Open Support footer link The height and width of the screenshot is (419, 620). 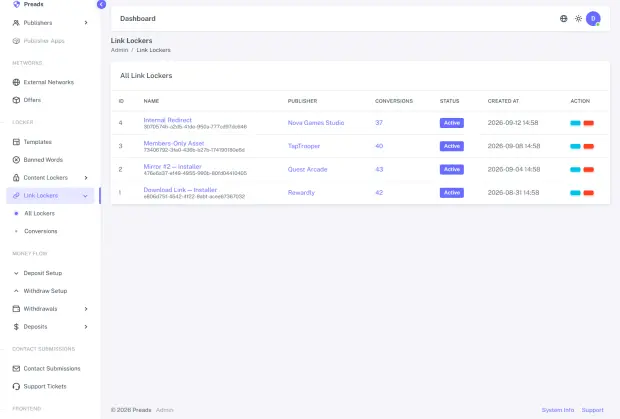(592, 410)
